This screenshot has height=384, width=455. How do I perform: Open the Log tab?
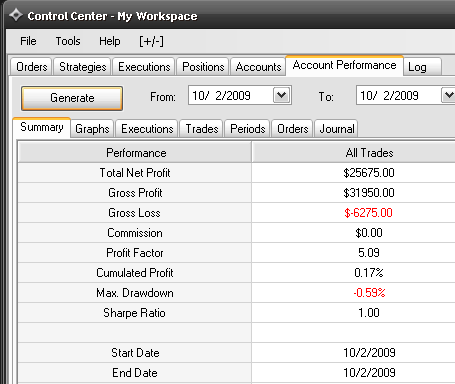point(422,67)
